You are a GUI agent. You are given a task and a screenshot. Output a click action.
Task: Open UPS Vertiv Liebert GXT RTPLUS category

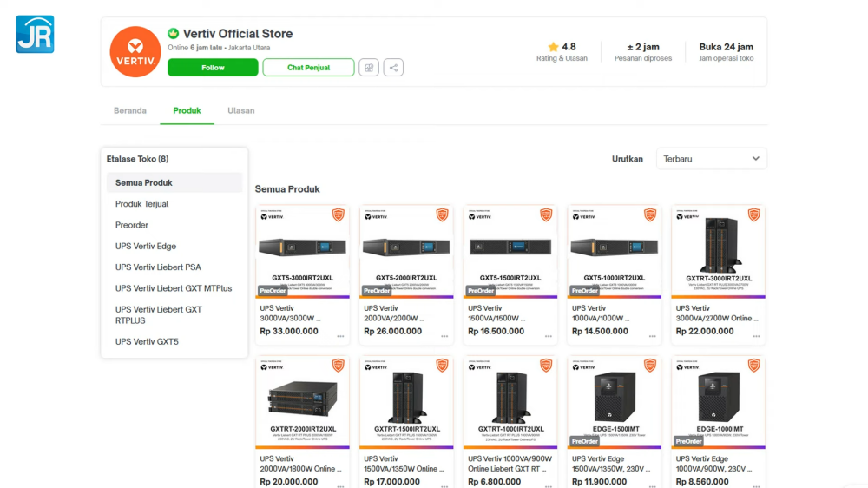coord(158,314)
